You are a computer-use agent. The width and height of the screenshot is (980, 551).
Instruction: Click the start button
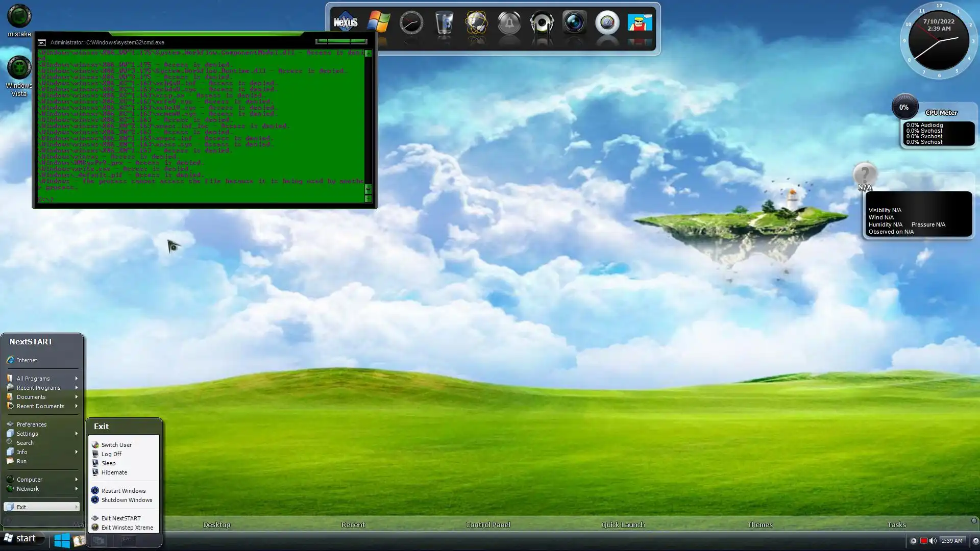[x=20, y=538]
